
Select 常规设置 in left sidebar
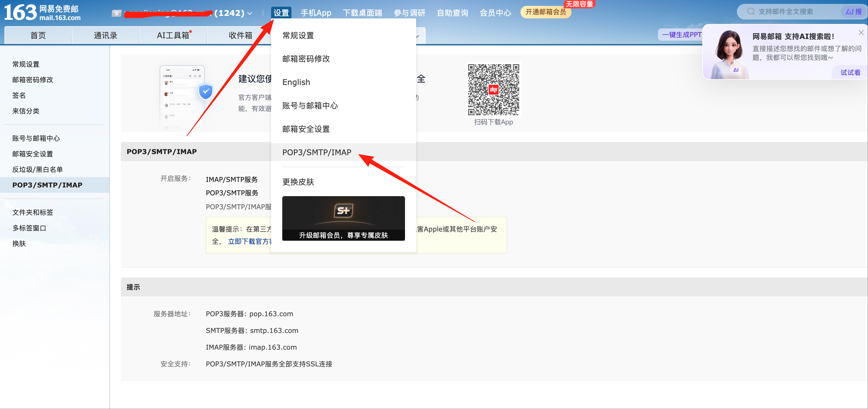click(x=26, y=64)
